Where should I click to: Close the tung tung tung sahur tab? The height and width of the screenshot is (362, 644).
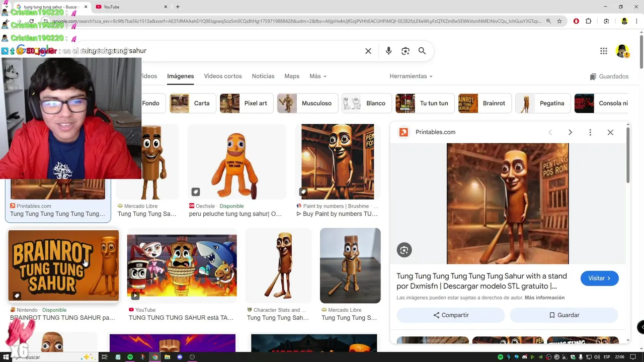click(86, 7)
